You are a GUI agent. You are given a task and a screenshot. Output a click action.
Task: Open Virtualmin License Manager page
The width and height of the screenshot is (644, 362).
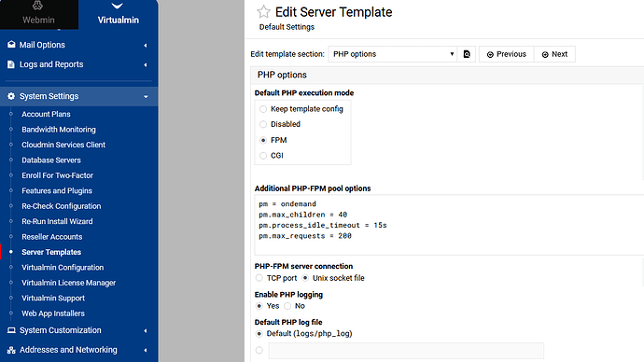(68, 283)
